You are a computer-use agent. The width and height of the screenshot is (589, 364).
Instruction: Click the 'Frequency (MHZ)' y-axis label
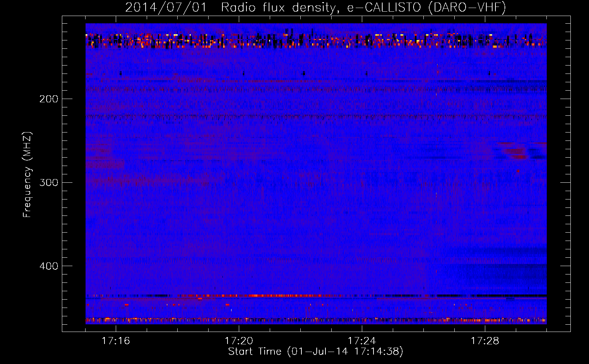[x=27, y=175]
